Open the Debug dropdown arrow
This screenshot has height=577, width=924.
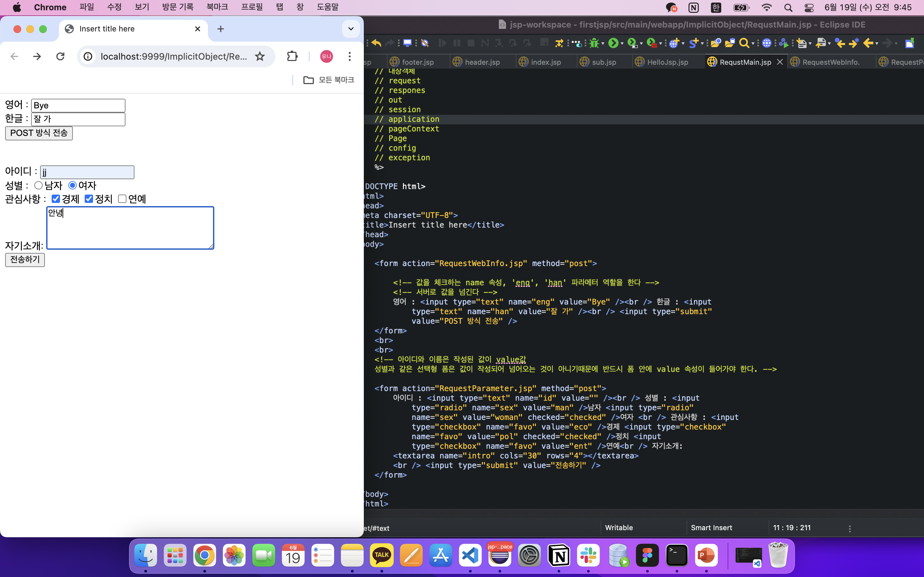pyautogui.click(x=603, y=44)
